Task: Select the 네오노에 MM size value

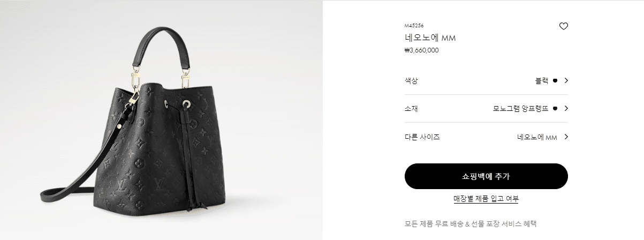Action: click(x=537, y=137)
